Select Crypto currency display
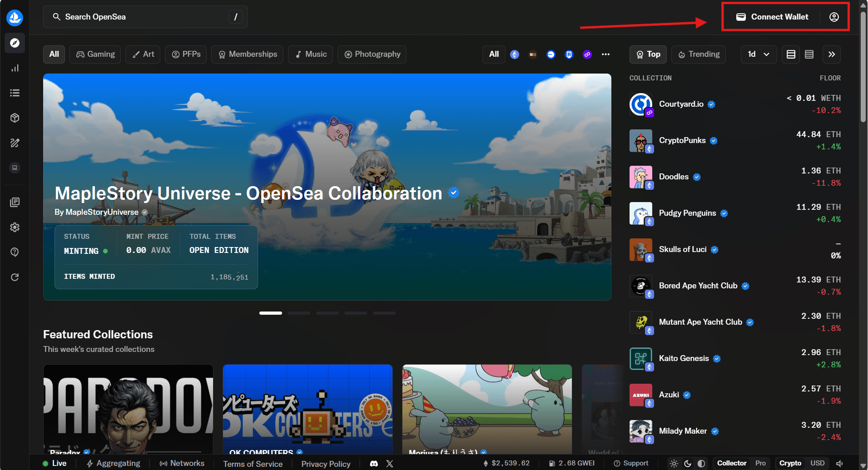 tap(790, 463)
